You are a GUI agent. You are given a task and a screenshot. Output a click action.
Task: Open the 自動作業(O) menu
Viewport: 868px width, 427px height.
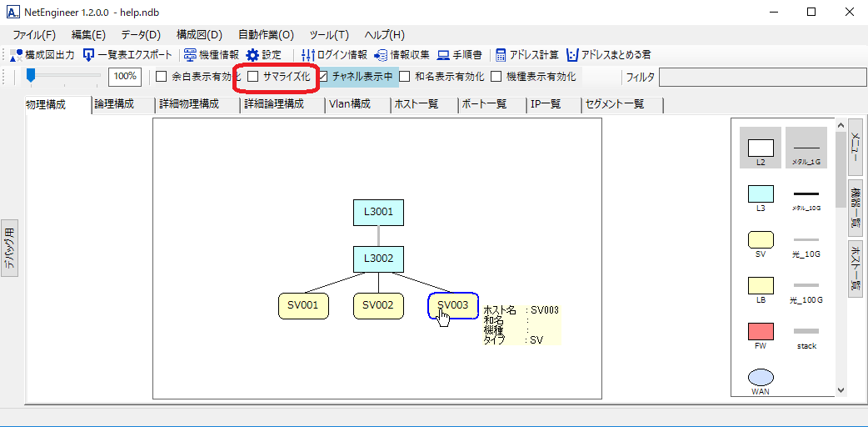(266, 35)
